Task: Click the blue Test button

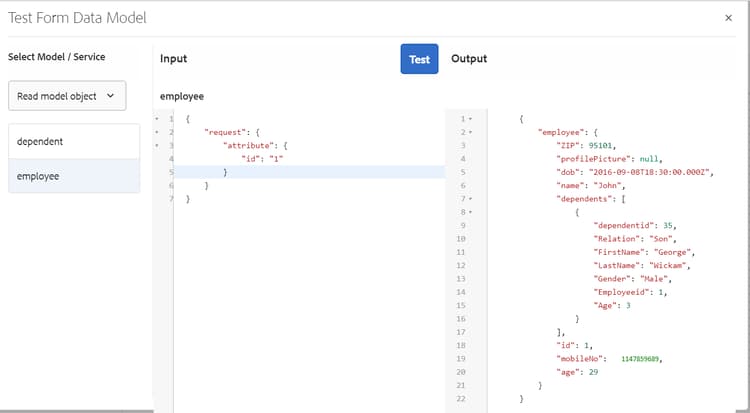Action: coord(419,59)
